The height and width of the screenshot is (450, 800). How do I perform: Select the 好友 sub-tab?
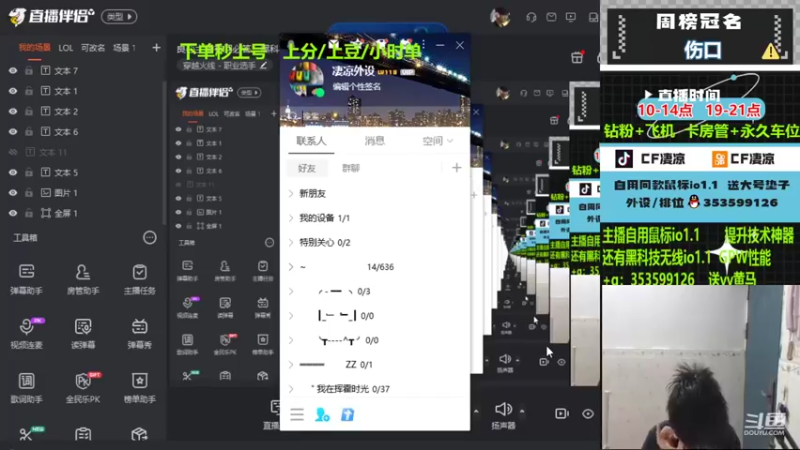coord(307,168)
